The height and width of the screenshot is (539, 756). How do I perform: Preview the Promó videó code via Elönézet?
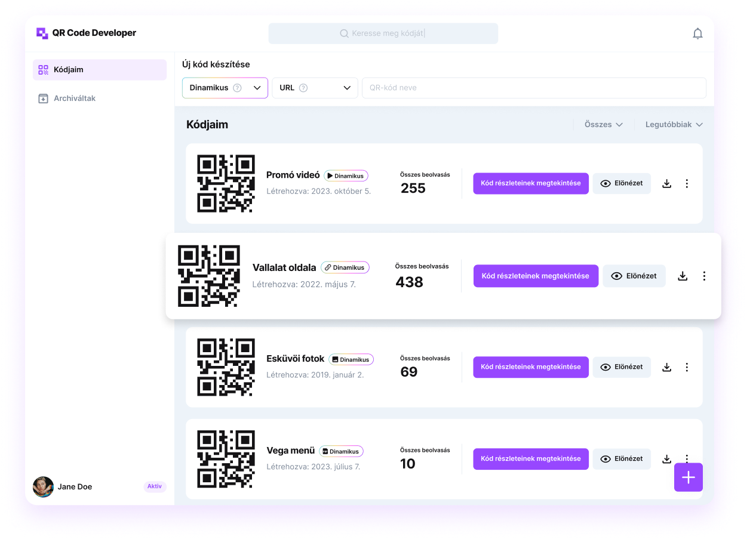pyautogui.click(x=622, y=184)
